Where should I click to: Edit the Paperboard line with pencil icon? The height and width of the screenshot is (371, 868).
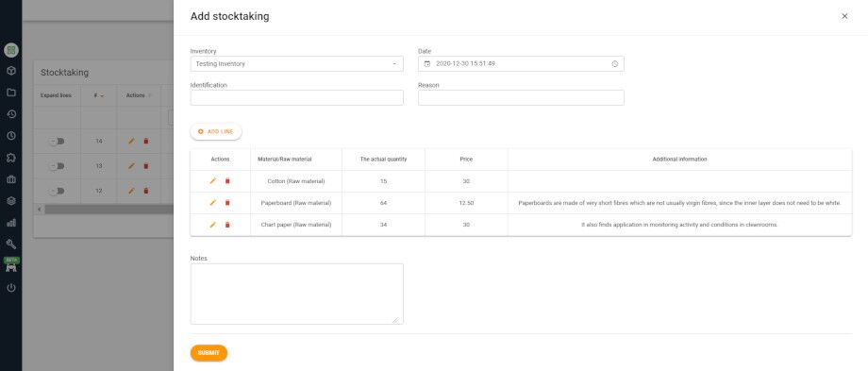(x=212, y=203)
